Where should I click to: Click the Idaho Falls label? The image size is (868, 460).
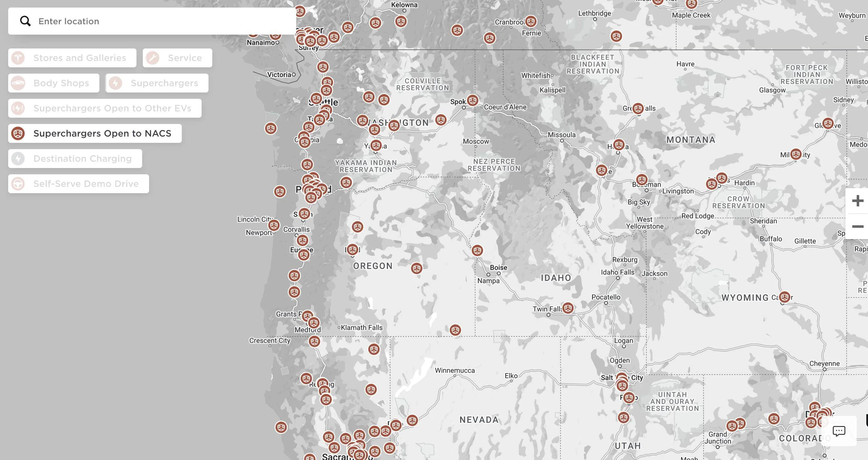(x=618, y=272)
